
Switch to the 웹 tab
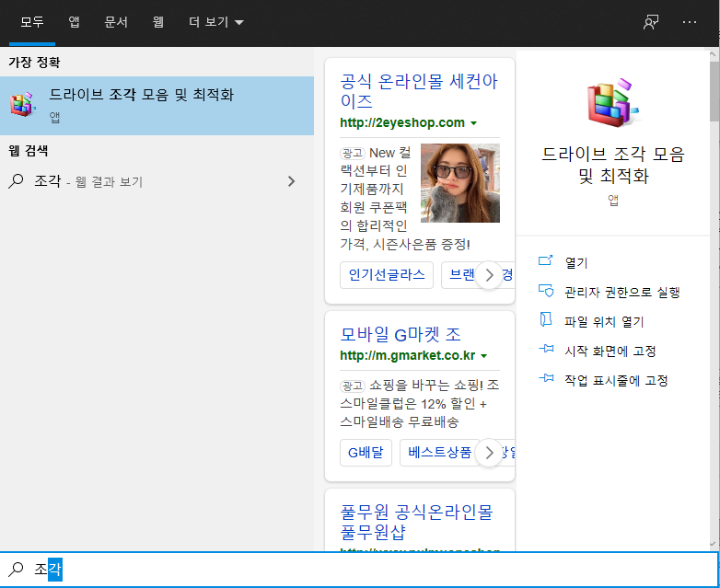tap(158, 22)
